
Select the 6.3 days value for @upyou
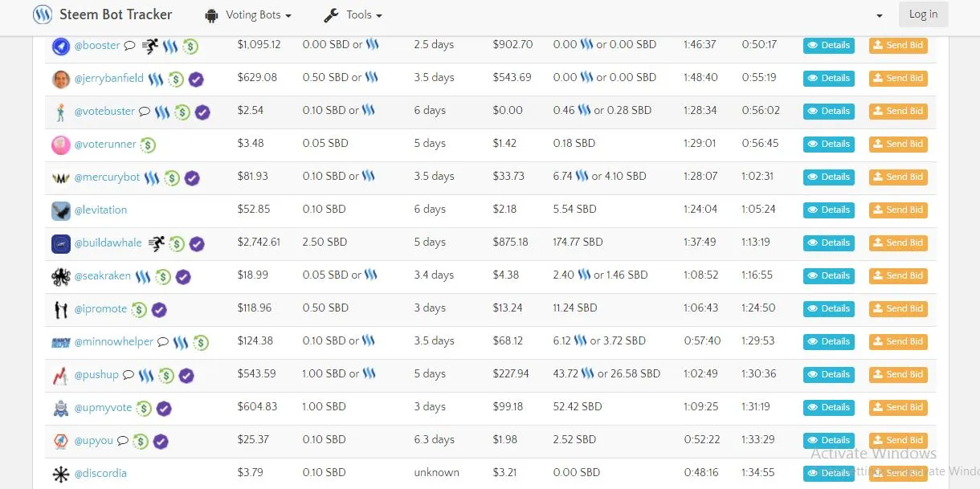(x=434, y=440)
